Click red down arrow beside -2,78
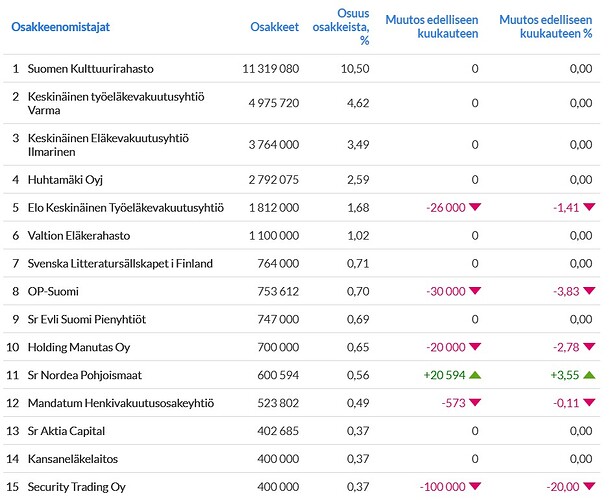Viewport: 612px width, 500px height. (x=589, y=346)
